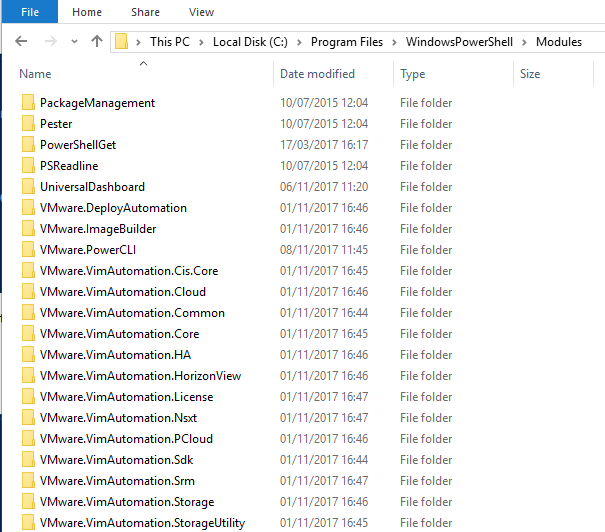Select the VMware.ImageBuilder folder icon
This screenshot has height=532, width=605.
coord(28,228)
